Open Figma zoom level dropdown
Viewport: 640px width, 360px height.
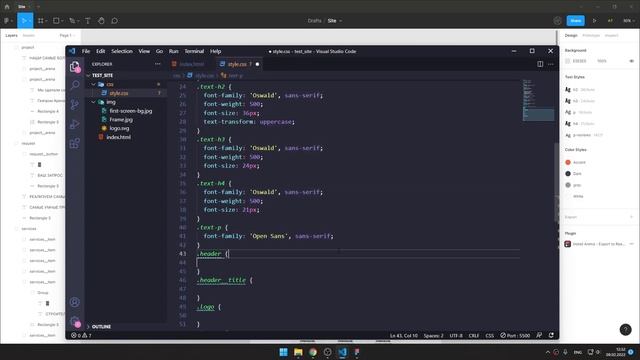tap(628, 20)
